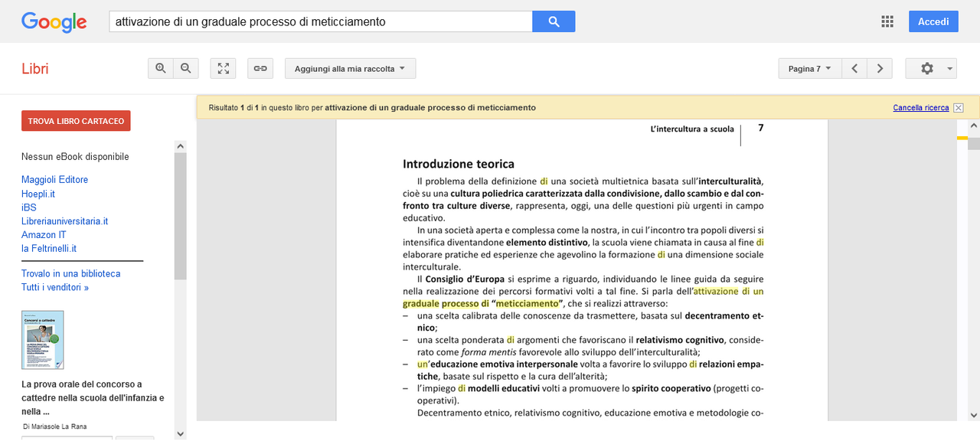The width and height of the screenshot is (980, 441).
Task: Click the book title La prova orale
Action: [x=93, y=397]
